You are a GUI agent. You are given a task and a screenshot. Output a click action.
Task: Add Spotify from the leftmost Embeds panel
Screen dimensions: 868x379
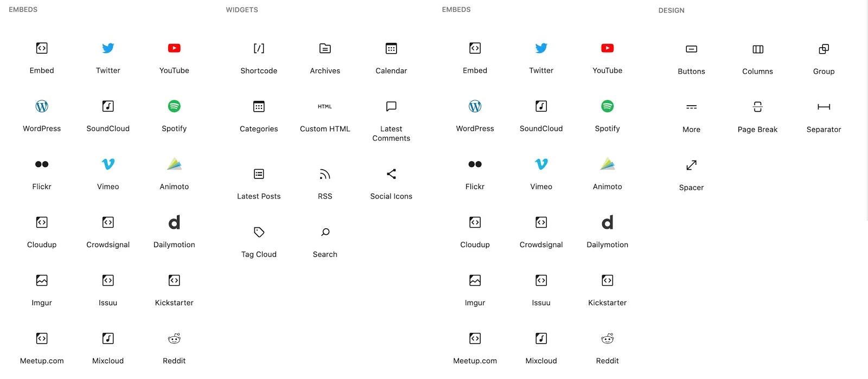coord(174,115)
